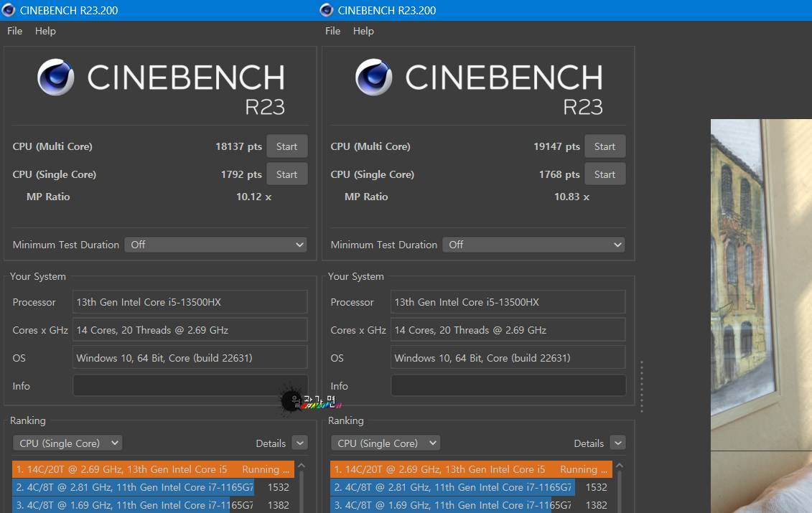Open File menu in right window
The image size is (812, 513).
point(333,31)
